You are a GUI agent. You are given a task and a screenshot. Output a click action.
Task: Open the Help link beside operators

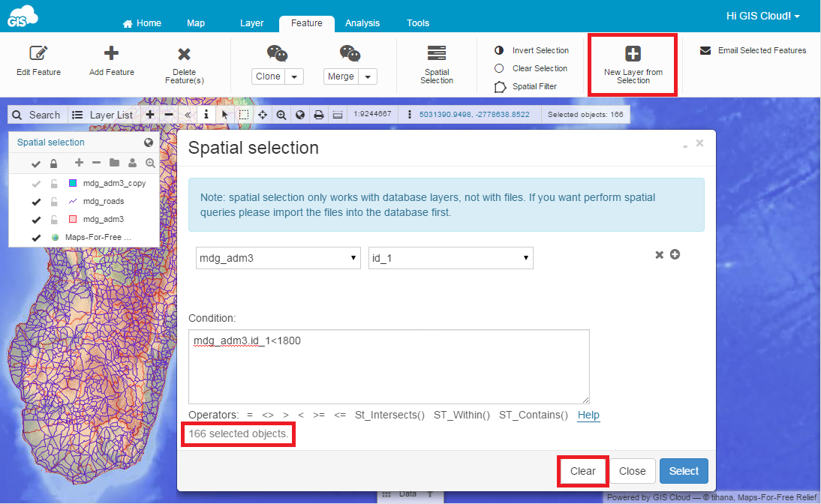click(588, 415)
